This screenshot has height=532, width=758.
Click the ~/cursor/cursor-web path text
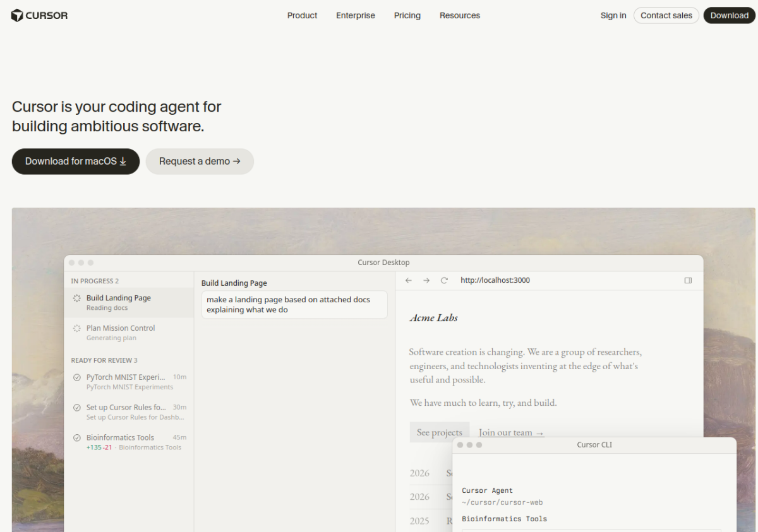[502, 502]
